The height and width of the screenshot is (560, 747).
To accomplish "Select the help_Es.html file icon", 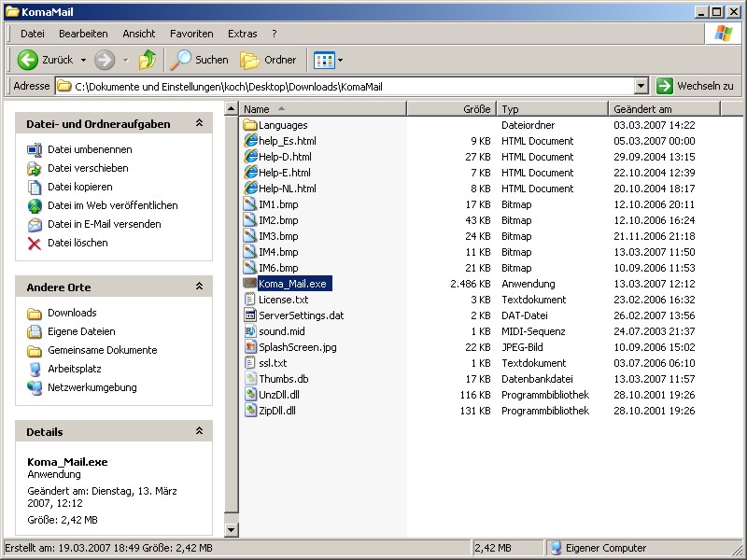I will [x=250, y=141].
